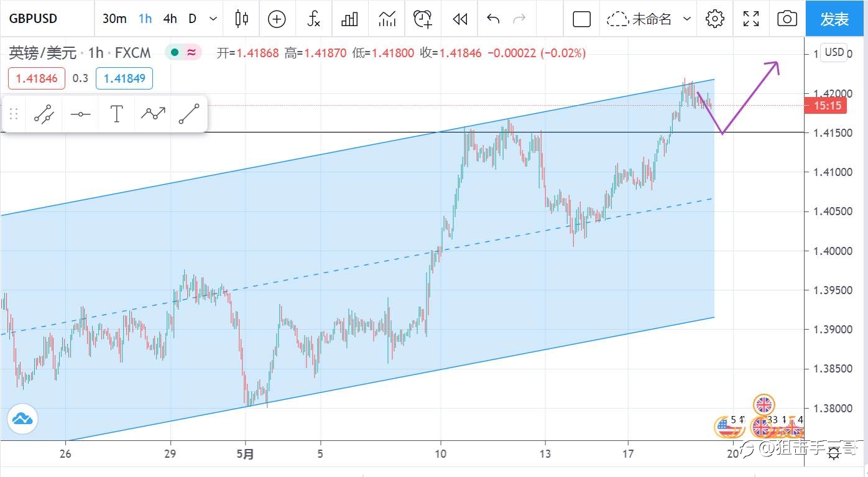
Task: Redo the chart action
Action: click(x=519, y=19)
